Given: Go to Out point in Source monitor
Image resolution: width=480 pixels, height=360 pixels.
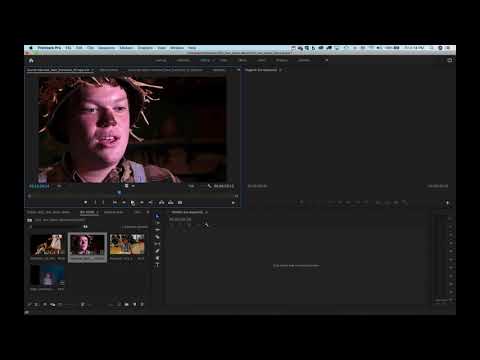Looking at the screenshot, I should pos(151,202).
